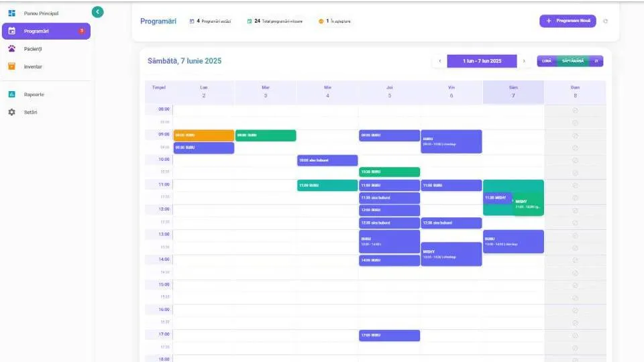This screenshot has width=644, height=362.
Task: Open the Panou Principal dashboard icon
Action: click(11, 13)
